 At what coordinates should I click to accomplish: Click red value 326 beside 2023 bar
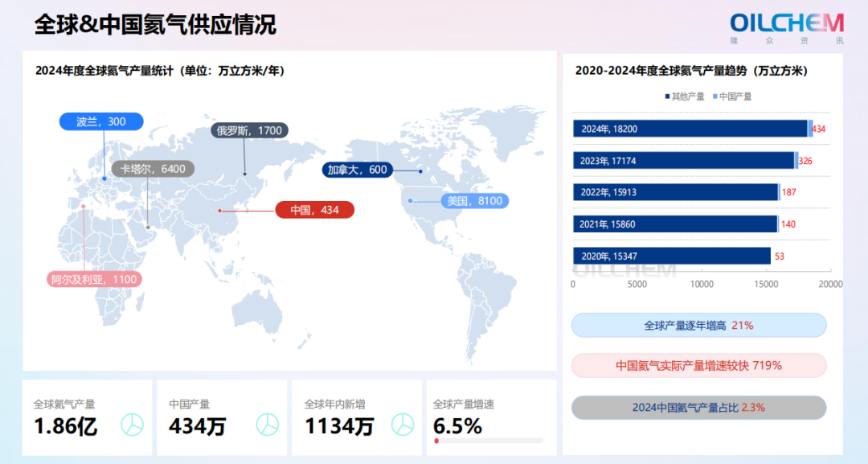(805, 161)
